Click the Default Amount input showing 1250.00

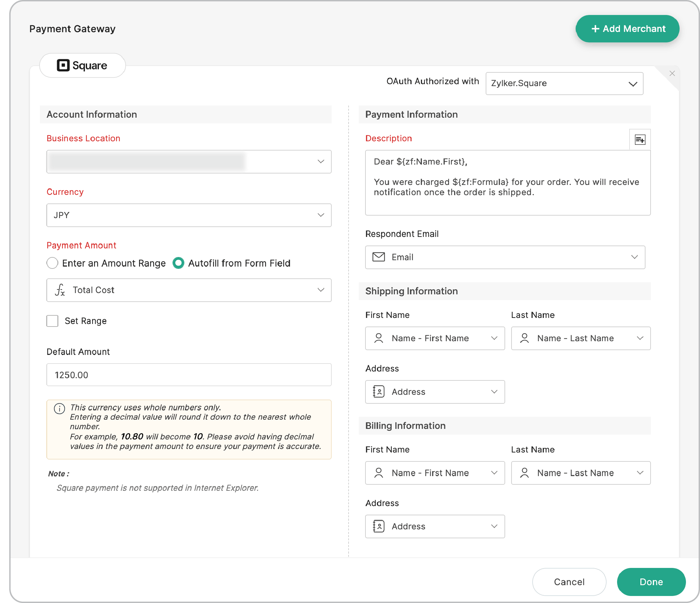coord(189,375)
